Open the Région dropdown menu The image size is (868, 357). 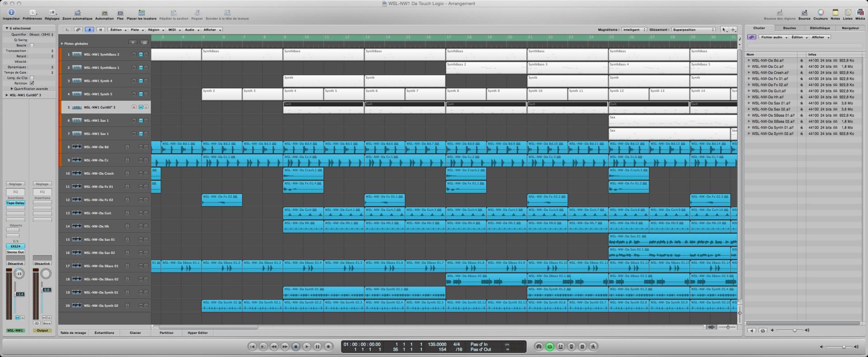(155, 30)
